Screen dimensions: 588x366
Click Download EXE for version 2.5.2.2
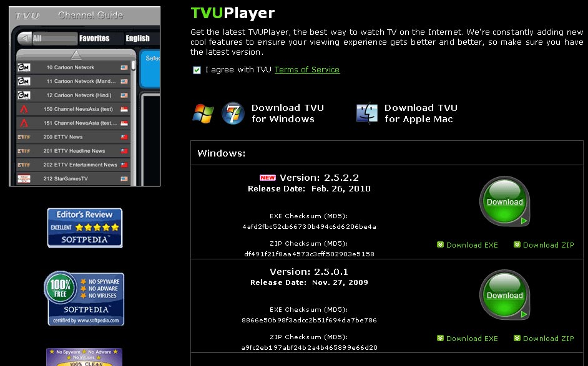(472, 245)
